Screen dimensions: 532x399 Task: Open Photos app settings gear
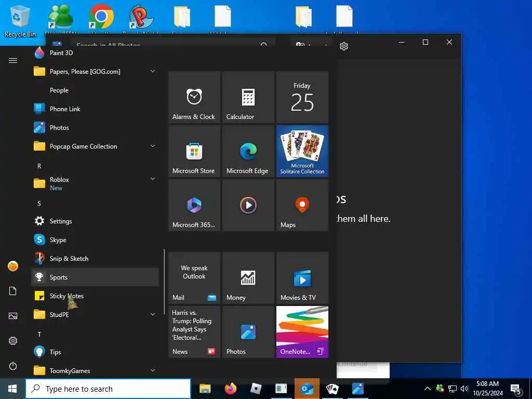pos(344,46)
